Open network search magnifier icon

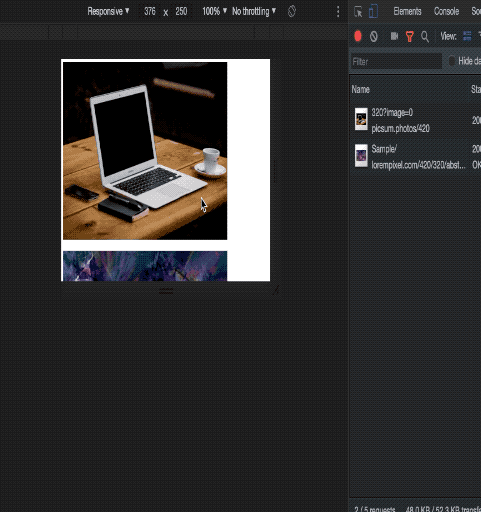pyautogui.click(x=425, y=36)
